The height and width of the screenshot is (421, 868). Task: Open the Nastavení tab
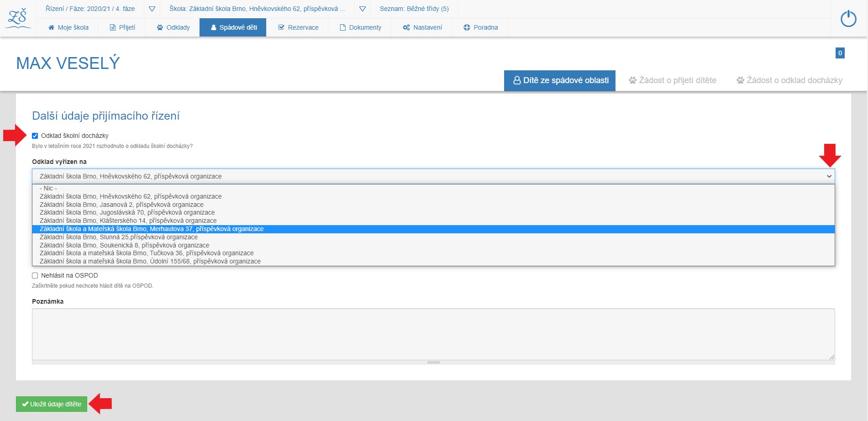pos(422,27)
